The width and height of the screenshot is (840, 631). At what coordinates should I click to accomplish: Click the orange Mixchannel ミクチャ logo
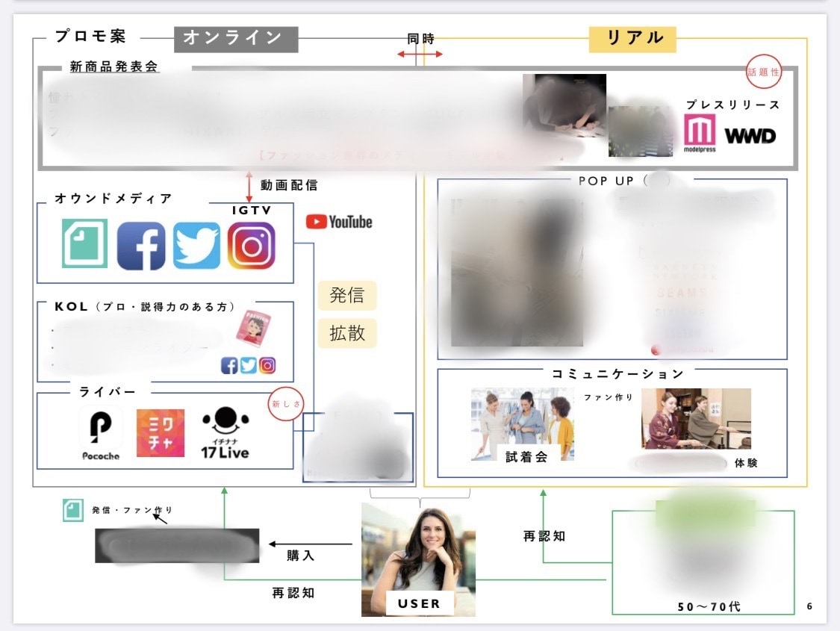tap(161, 433)
